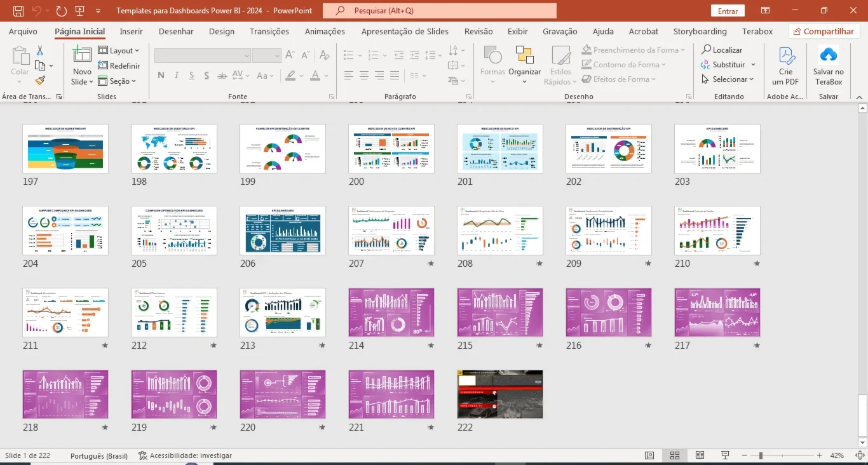This screenshot has width=868, height=465.
Task: Click the Português (Brasil) language indicator
Action: point(99,455)
